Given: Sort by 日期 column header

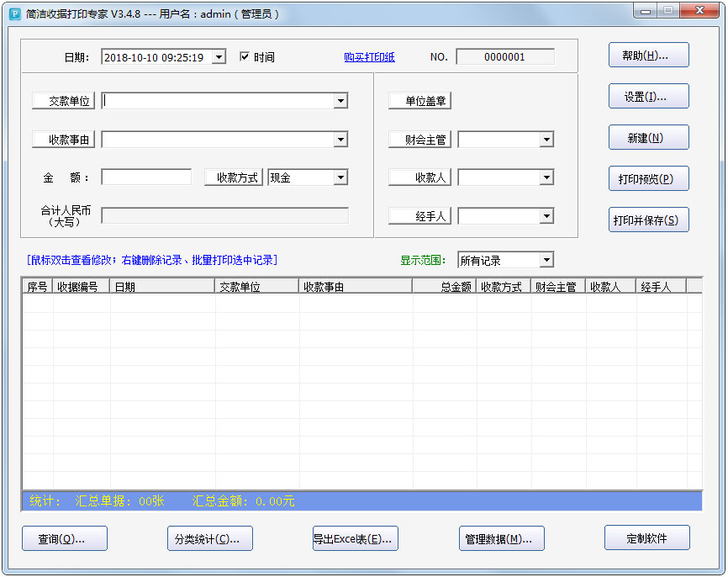Looking at the screenshot, I should (x=162, y=287).
